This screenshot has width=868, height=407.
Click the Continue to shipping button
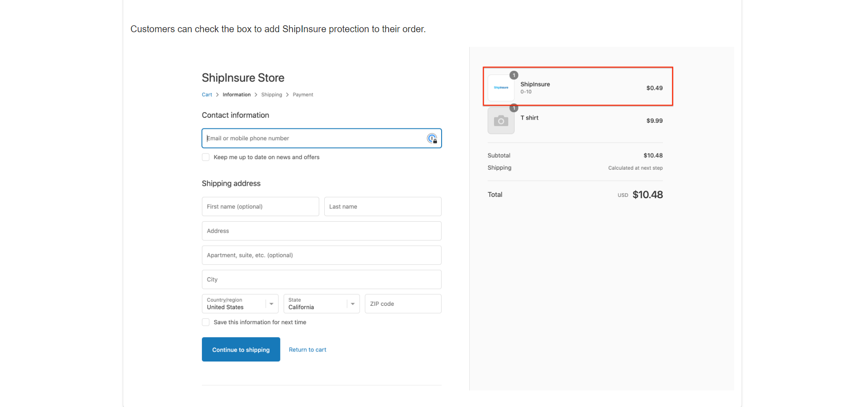[241, 350]
